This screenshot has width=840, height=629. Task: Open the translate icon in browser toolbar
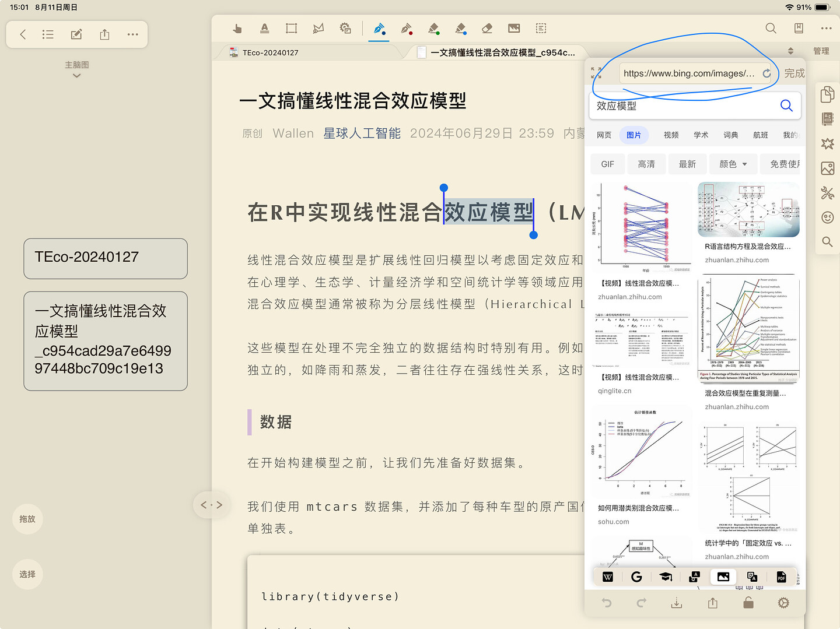(752, 577)
